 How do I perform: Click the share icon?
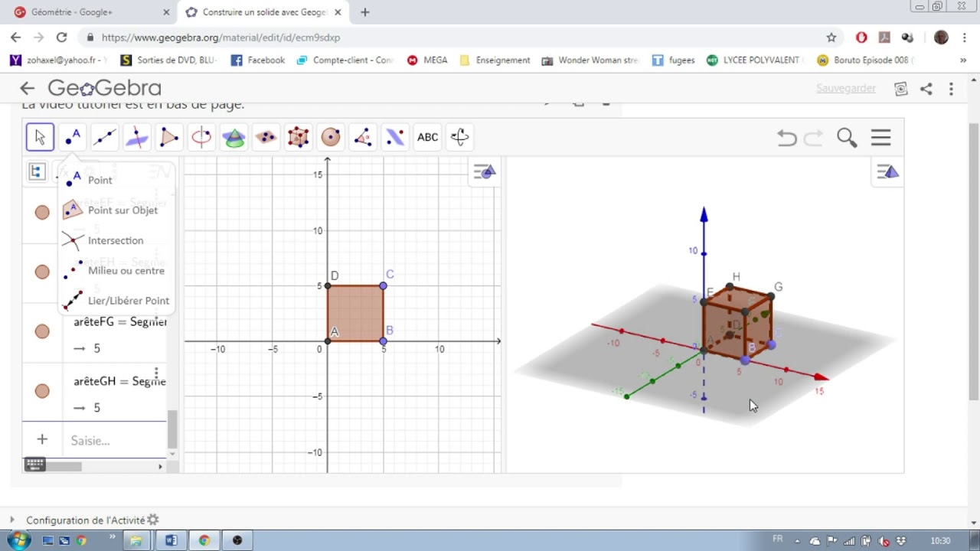click(926, 89)
